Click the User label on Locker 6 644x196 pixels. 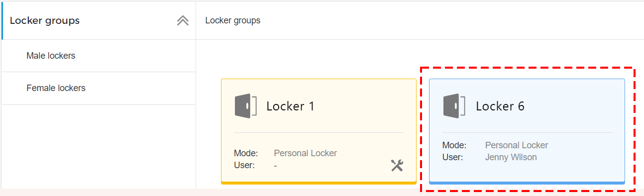tap(453, 157)
